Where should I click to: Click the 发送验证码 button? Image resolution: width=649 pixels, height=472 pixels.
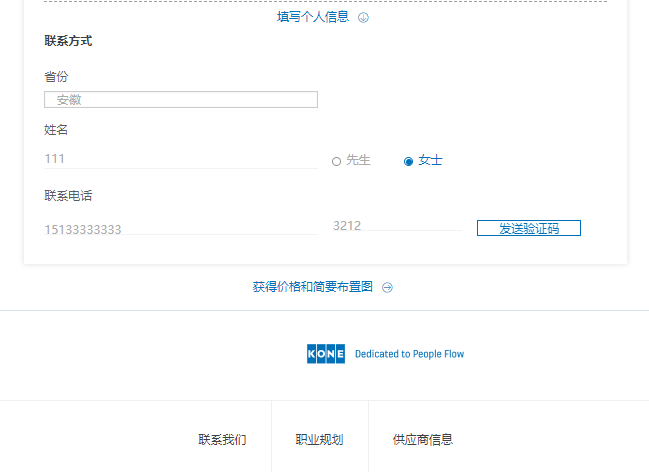click(529, 228)
